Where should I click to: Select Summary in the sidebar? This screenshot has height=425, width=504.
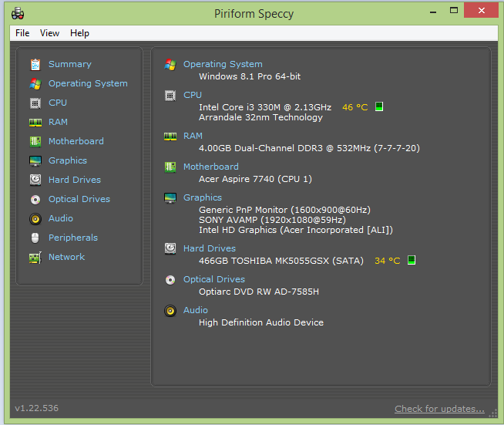(70, 64)
